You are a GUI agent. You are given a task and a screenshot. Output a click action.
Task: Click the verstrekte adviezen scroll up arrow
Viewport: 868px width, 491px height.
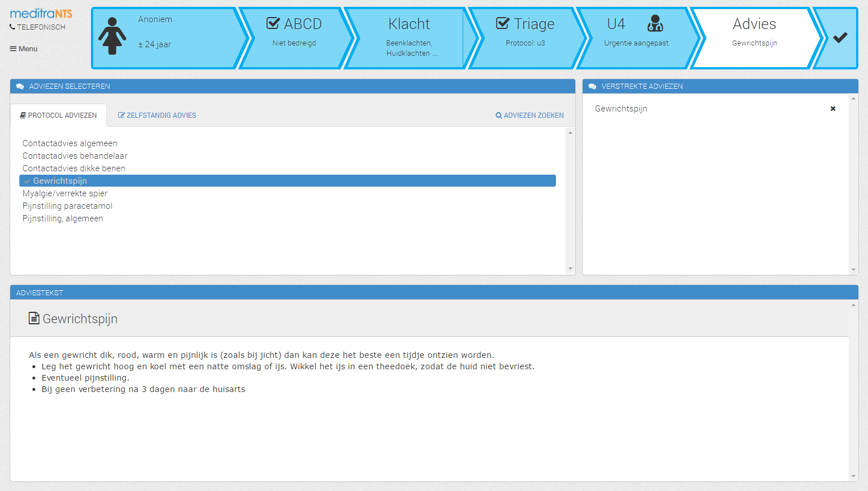point(853,99)
